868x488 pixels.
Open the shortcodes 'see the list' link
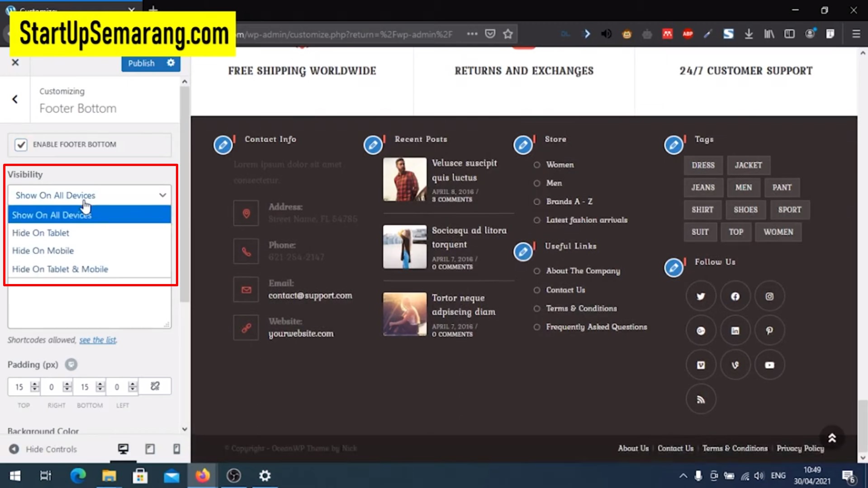coord(98,340)
